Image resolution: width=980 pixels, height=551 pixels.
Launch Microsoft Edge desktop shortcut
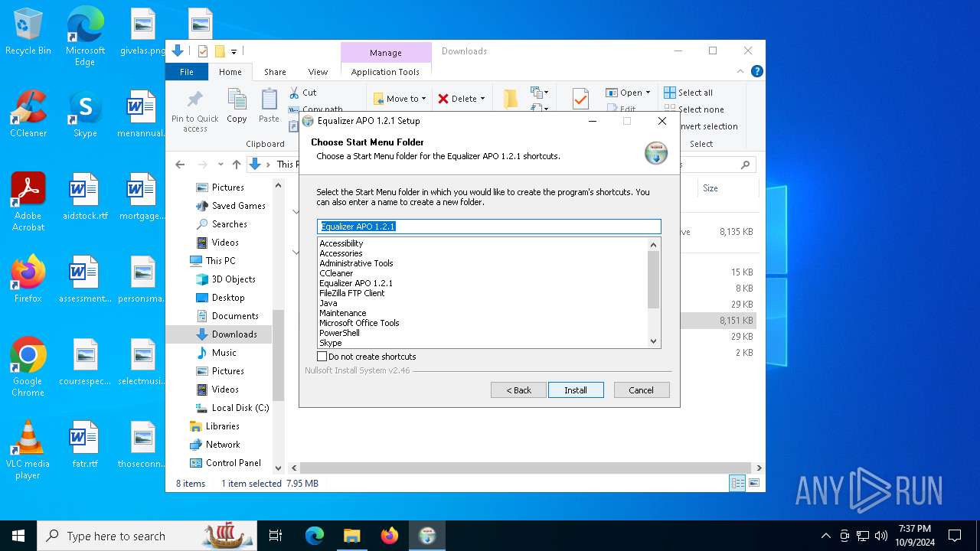85,36
